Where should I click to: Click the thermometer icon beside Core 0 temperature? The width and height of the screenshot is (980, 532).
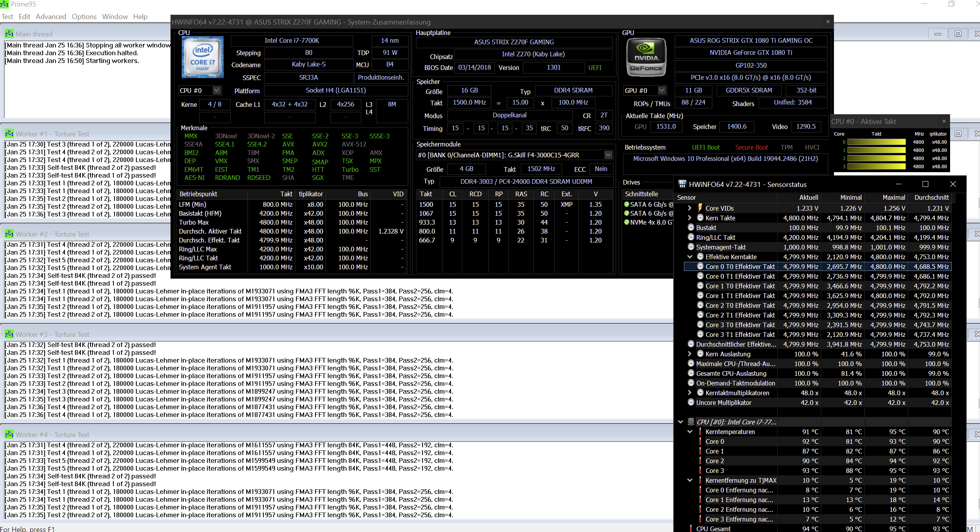coord(700,441)
